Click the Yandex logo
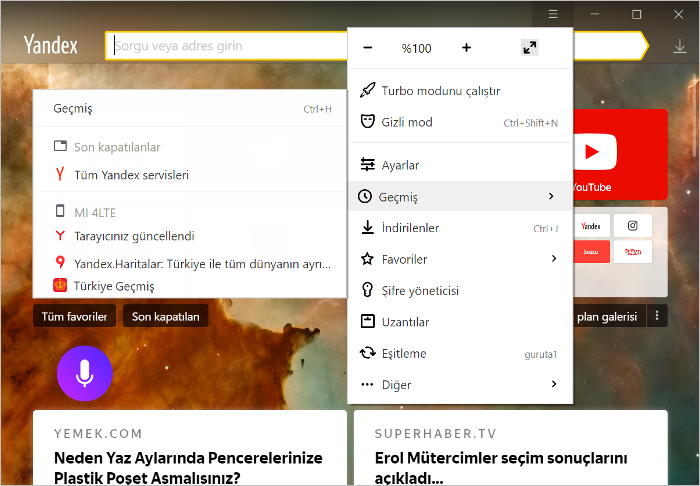 [x=50, y=45]
